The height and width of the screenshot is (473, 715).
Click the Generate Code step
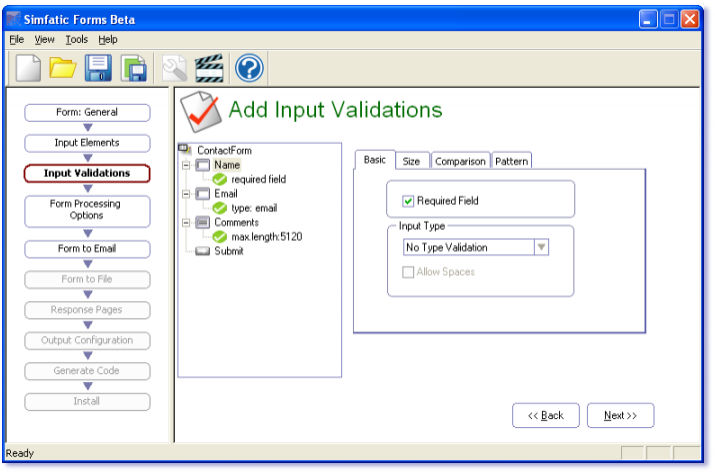click(87, 371)
